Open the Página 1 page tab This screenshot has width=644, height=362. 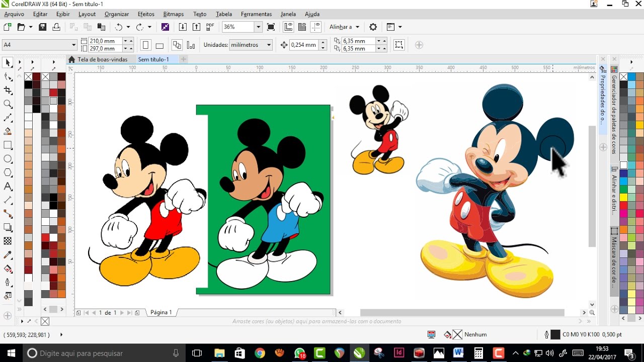161,312
